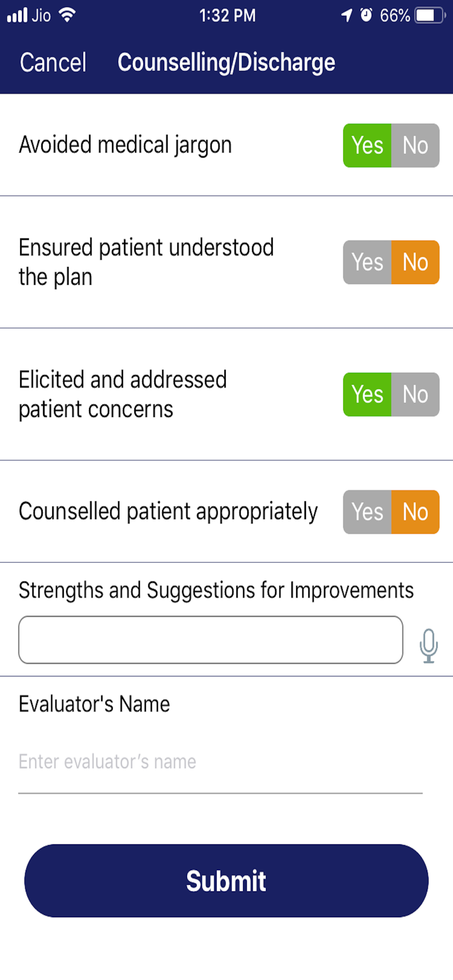The image size is (453, 980).
Task: Tap the cellular signal bars icon
Action: pyautogui.click(x=17, y=15)
